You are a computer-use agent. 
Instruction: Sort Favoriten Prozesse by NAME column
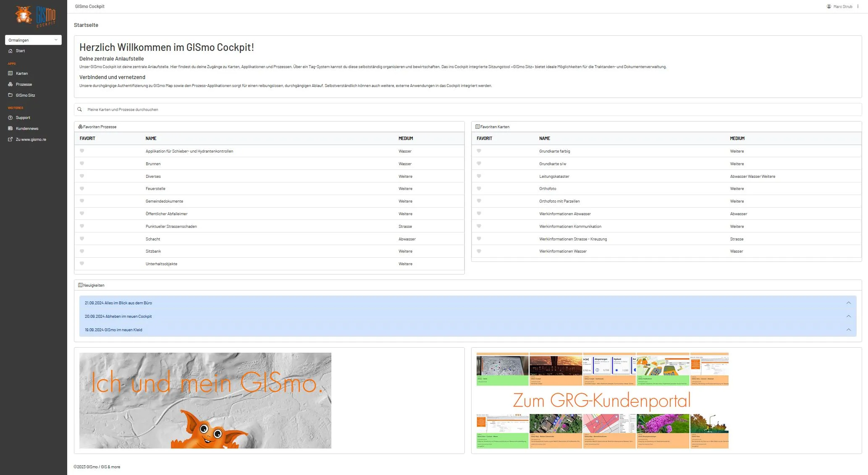point(151,138)
